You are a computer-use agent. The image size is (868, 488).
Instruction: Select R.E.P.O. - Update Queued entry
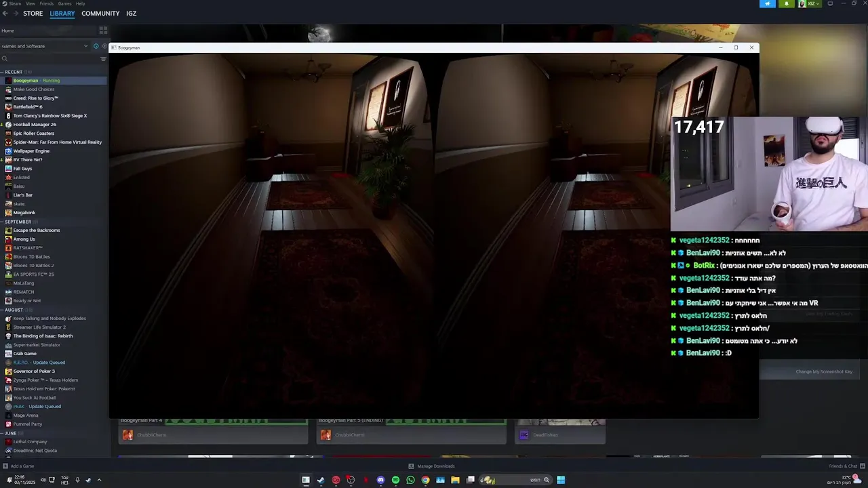click(54, 363)
